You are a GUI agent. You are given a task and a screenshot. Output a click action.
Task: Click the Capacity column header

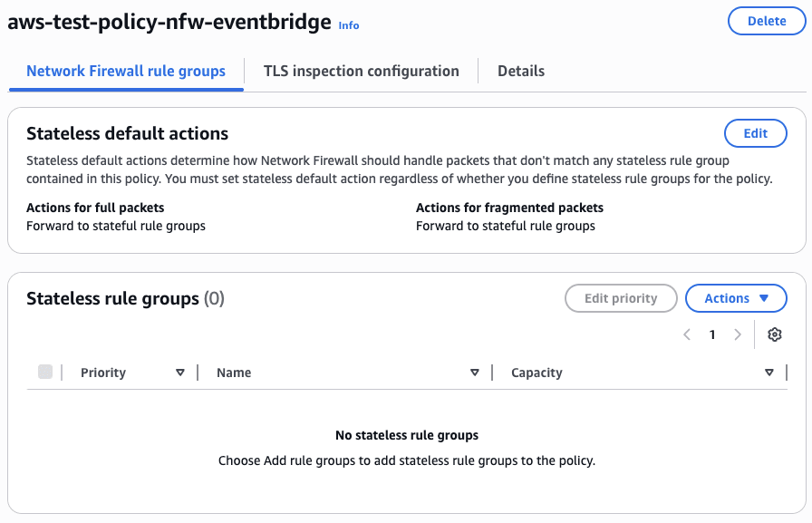pyautogui.click(x=536, y=373)
